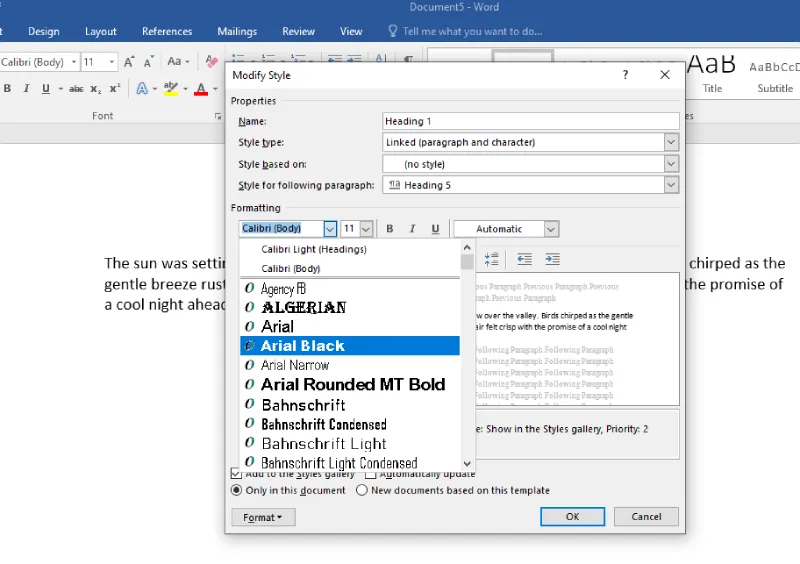This screenshot has width=800, height=564.
Task: Click Bold button in Modify Style dialog
Action: coord(390,229)
